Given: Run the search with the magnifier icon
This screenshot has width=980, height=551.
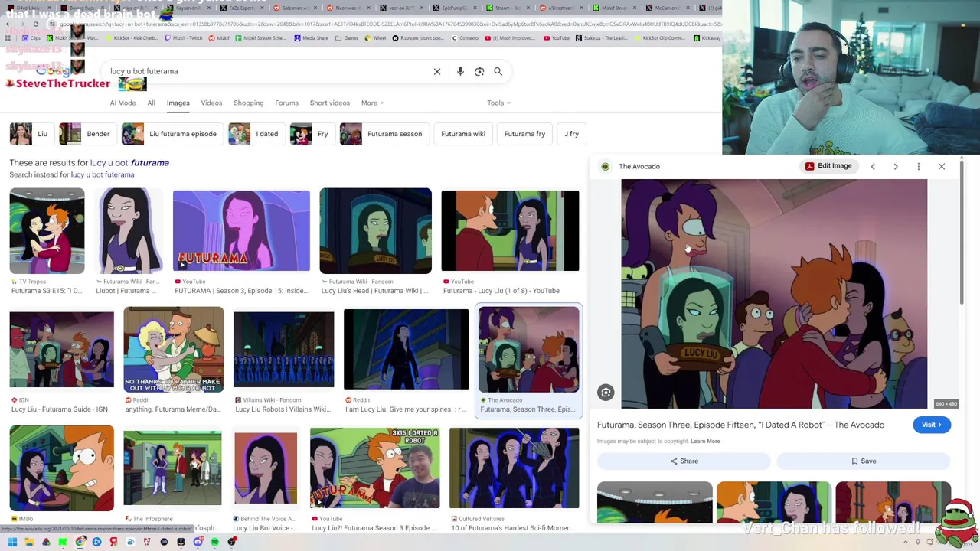Looking at the screenshot, I should coord(498,71).
